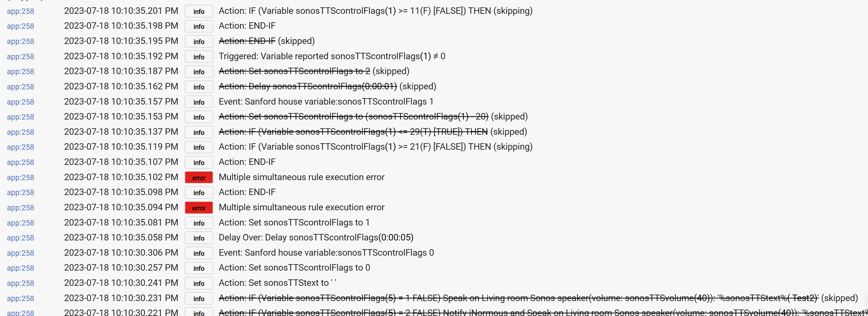Image resolution: width=868 pixels, height=316 pixels.
Task: Click app:258 link at 10:10:35.119 PM
Action: pyautogui.click(x=21, y=147)
